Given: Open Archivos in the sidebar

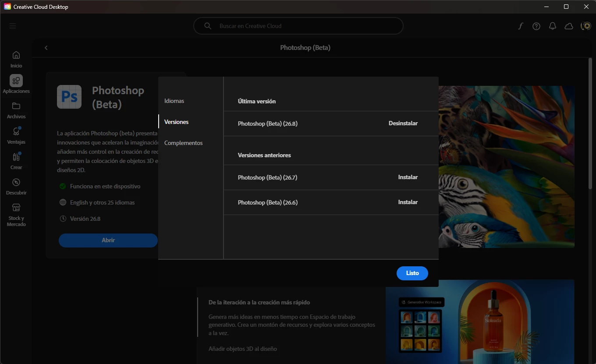Looking at the screenshot, I should click(16, 110).
